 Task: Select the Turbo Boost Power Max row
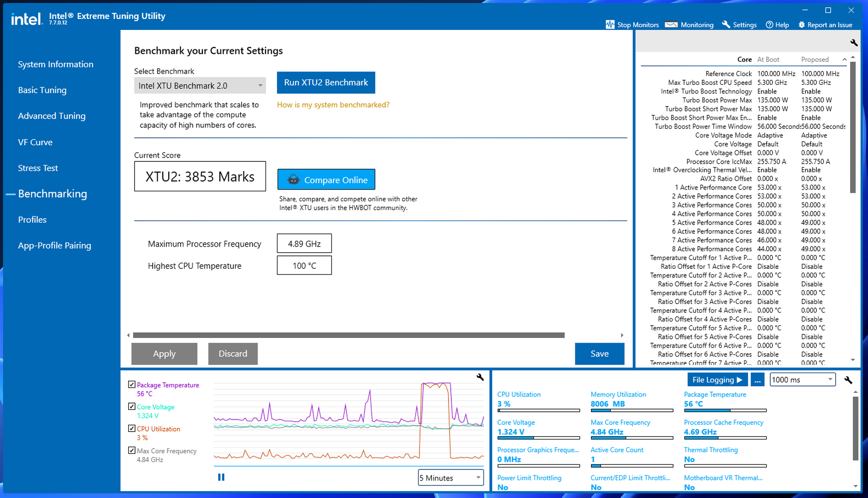point(744,100)
